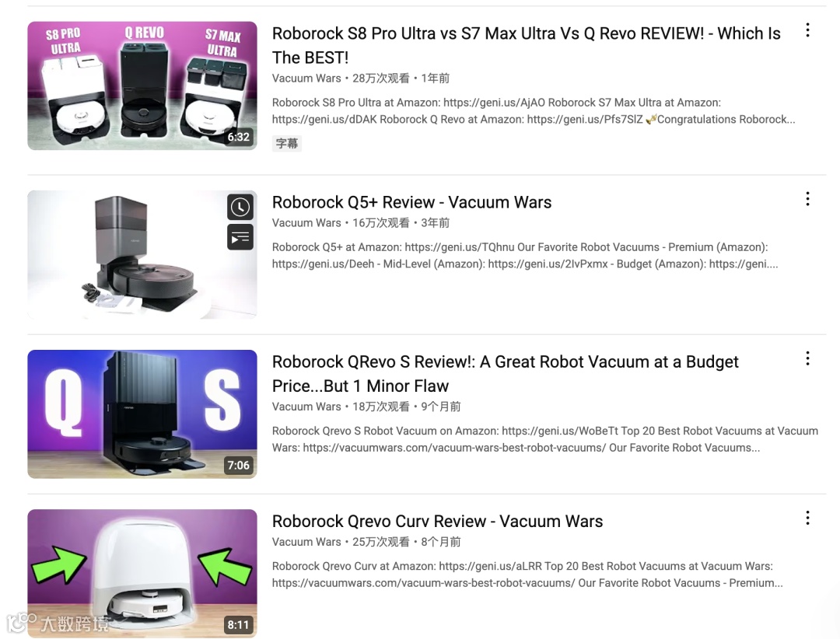The image size is (840, 639).
Task: Visit Vacuum Wars channel under Q5+ video
Action: click(306, 223)
